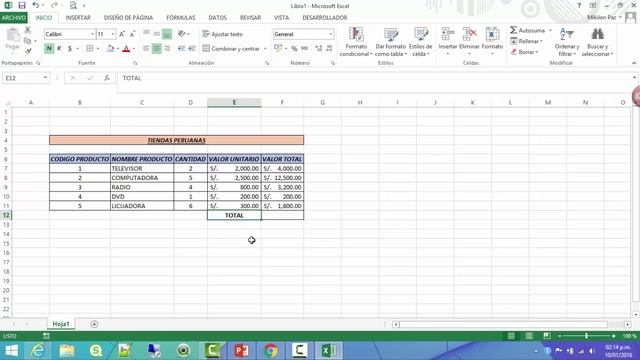The height and width of the screenshot is (360, 640).
Task: Click the borders icon in Fuente group
Action: 90,49
